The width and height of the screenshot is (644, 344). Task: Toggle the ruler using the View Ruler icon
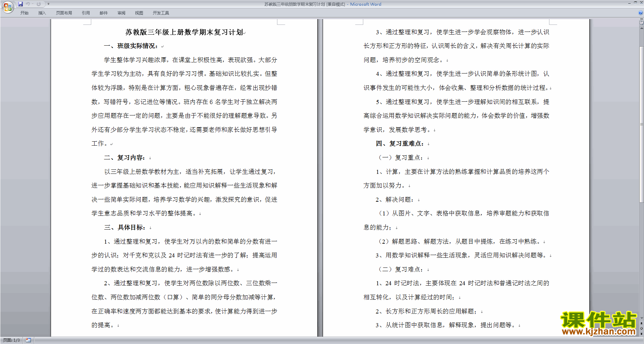(642, 23)
